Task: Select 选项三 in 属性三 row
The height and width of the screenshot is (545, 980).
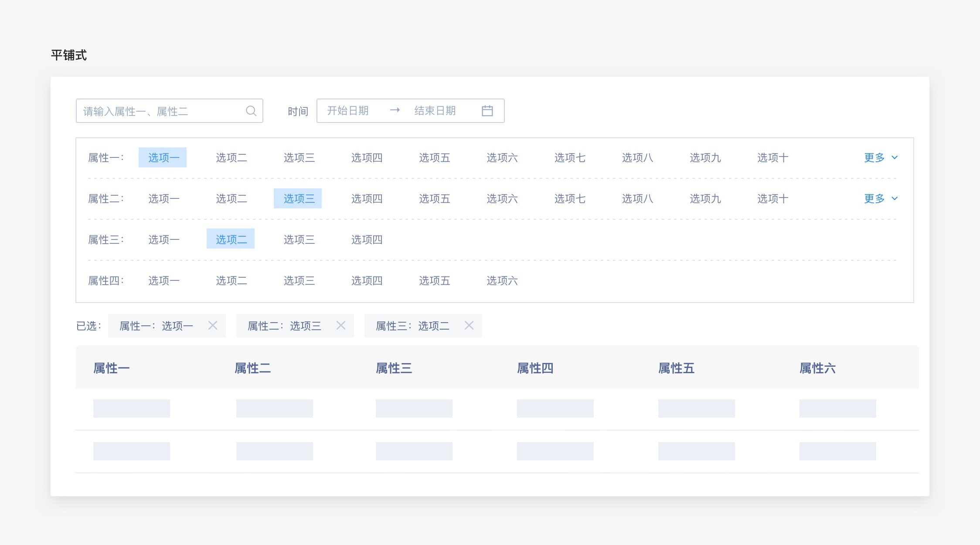Action: [299, 239]
